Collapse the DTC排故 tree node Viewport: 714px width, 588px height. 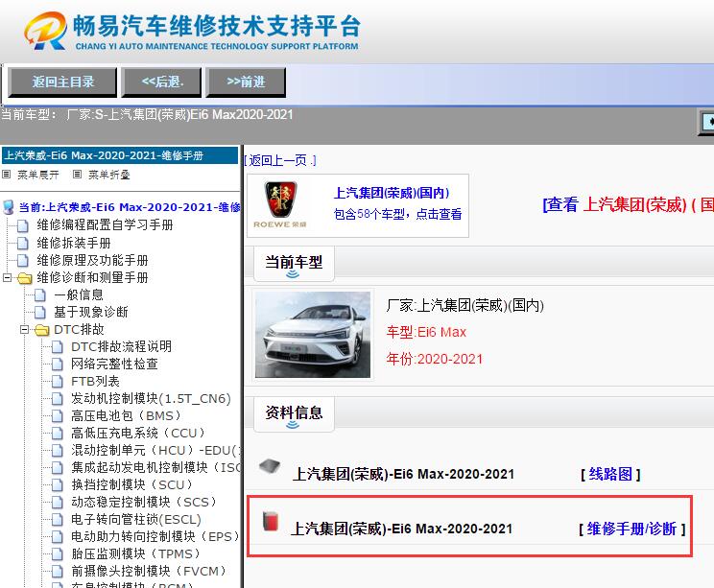[24, 329]
